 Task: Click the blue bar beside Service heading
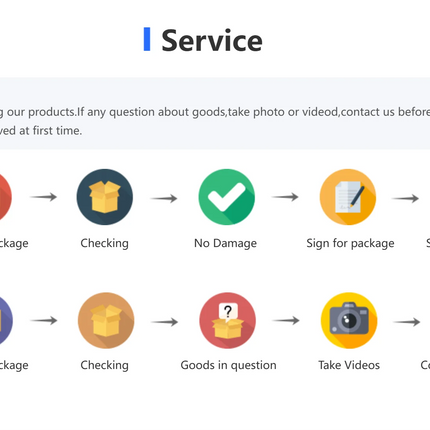point(147,39)
